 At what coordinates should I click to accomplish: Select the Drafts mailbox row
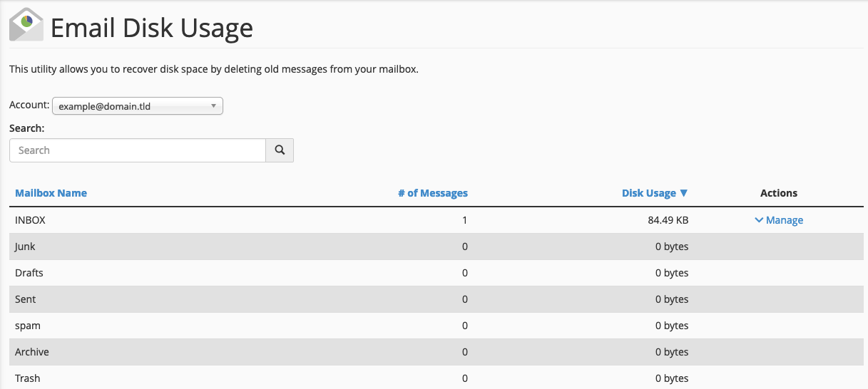click(29, 273)
